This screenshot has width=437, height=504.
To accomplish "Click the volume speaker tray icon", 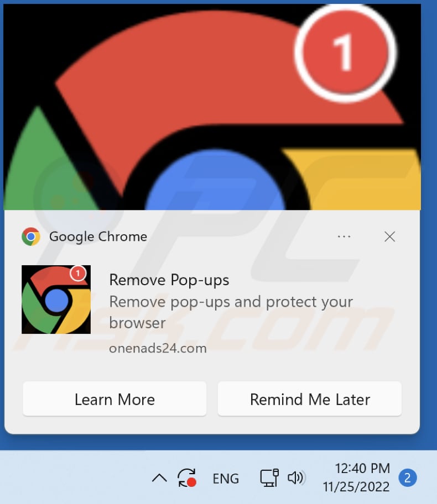I will [296, 478].
